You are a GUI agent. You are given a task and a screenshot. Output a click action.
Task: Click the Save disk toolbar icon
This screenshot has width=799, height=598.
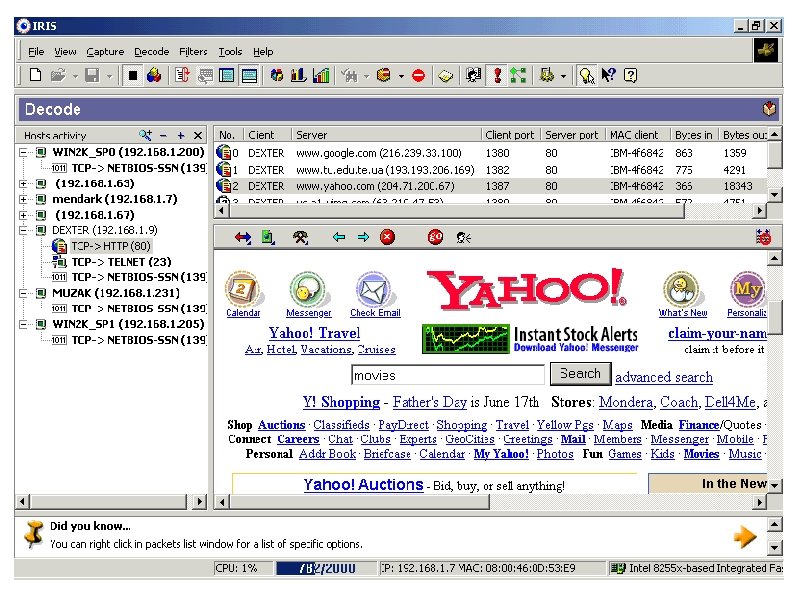(x=92, y=75)
